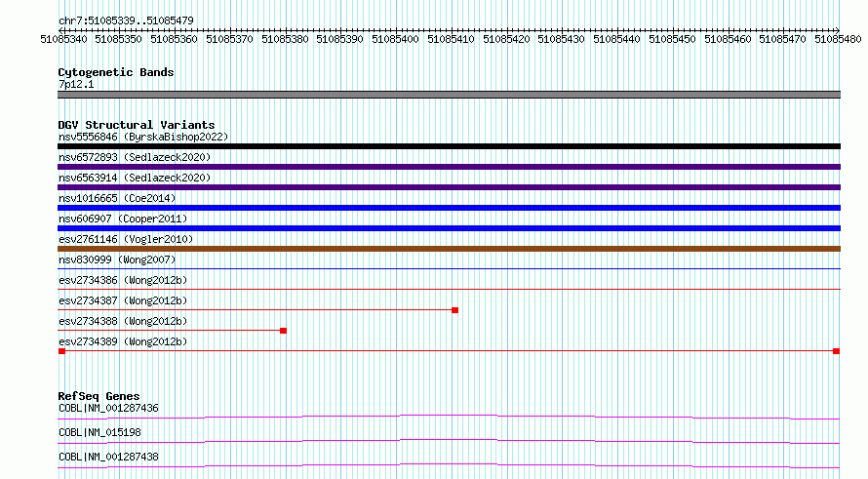This screenshot has width=868, height=479.
Task: Select transcript COBL|NM_001287436 label
Action: click(x=108, y=408)
